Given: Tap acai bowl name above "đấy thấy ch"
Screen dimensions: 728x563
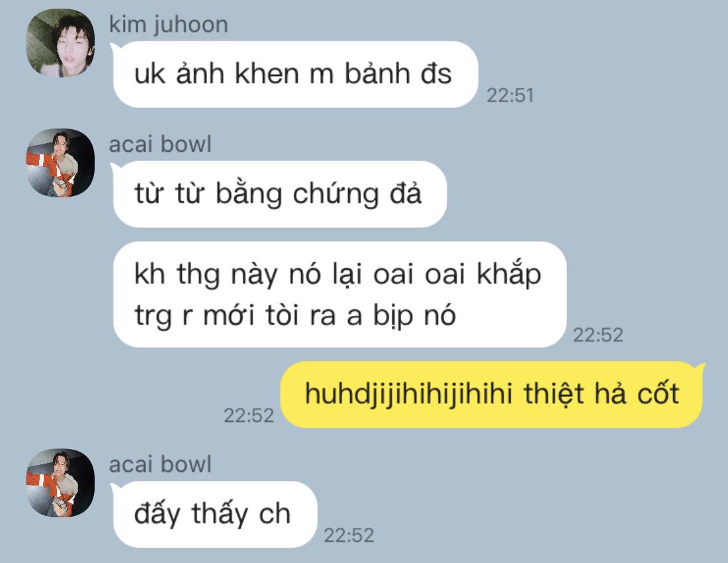Looking at the screenshot, I should pos(160,464).
